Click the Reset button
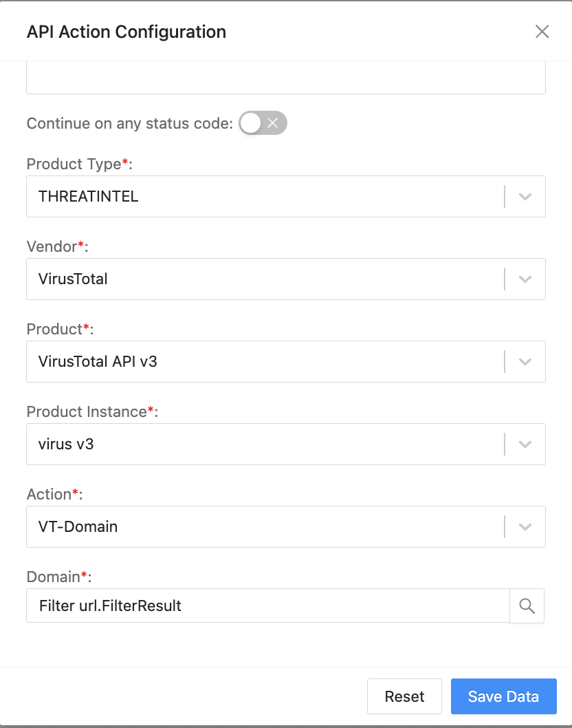The width and height of the screenshot is (572, 728). tap(404, 696)
